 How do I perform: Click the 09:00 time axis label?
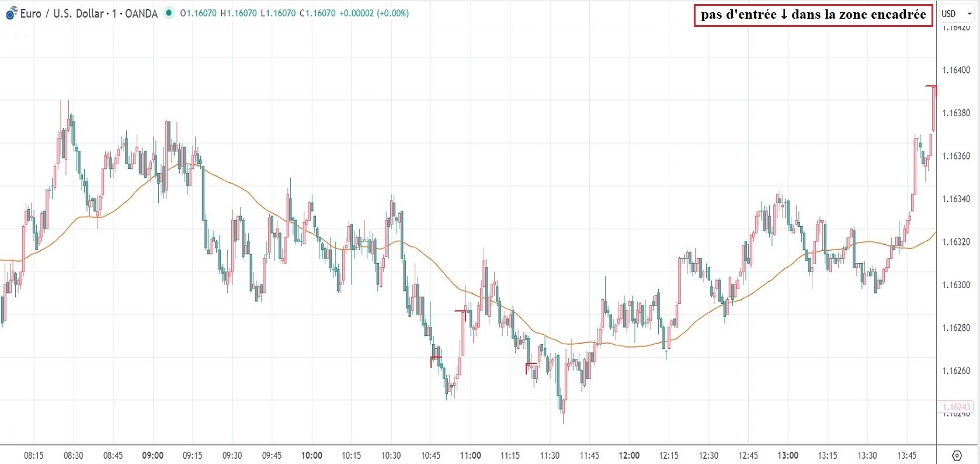coord(153,456)
